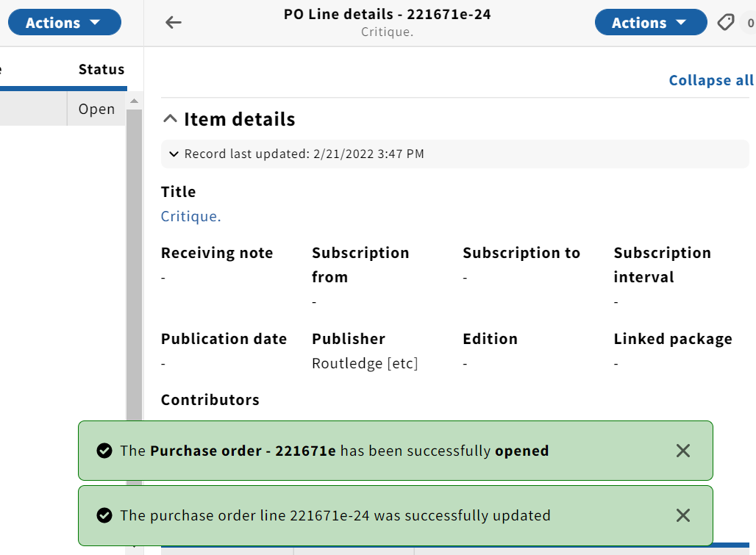Image resolution: width=756 pixels, height=555 pixels.
Task: Select the Status column header
Action: click(x=101, y=69)
